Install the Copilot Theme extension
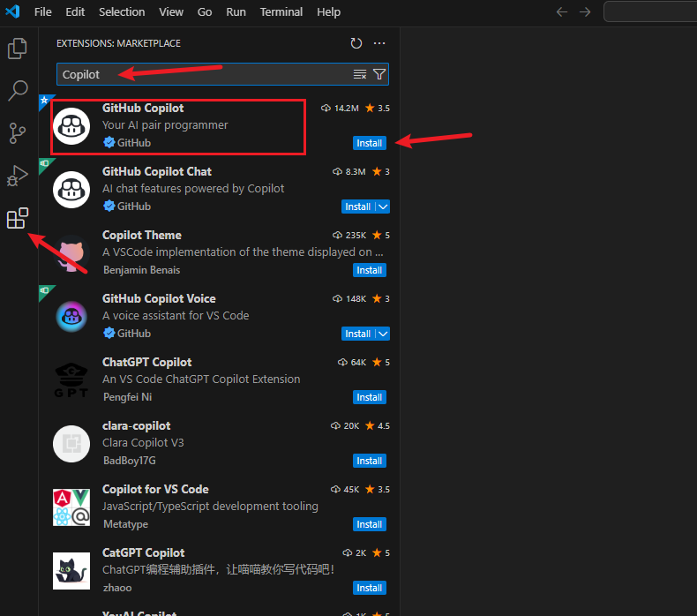 coord(370,270)
